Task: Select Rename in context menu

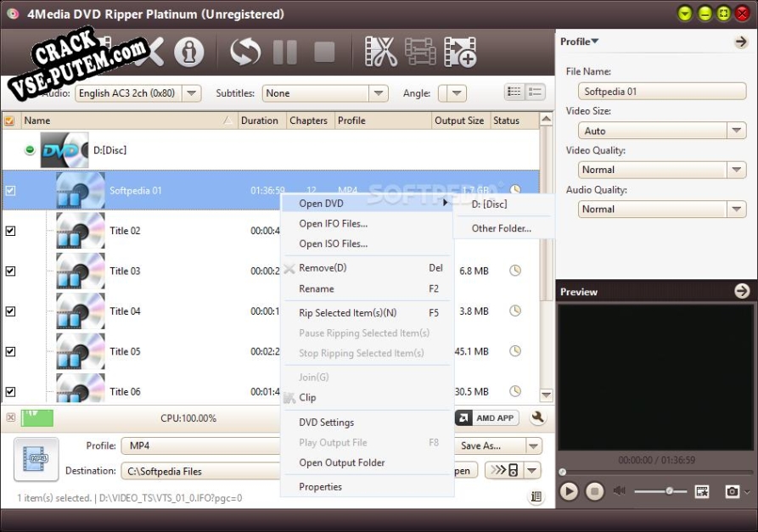Action: click(367, 289)
